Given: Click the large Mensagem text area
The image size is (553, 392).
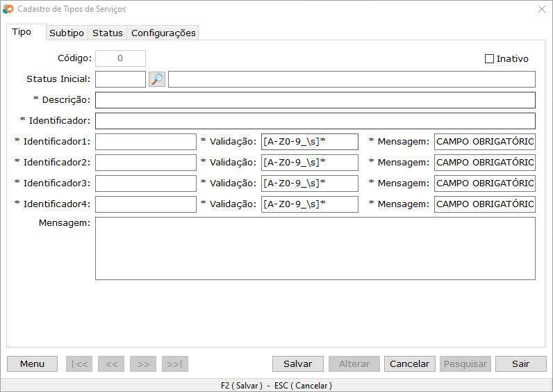Looking at the screenshot, I should (315, 248).
